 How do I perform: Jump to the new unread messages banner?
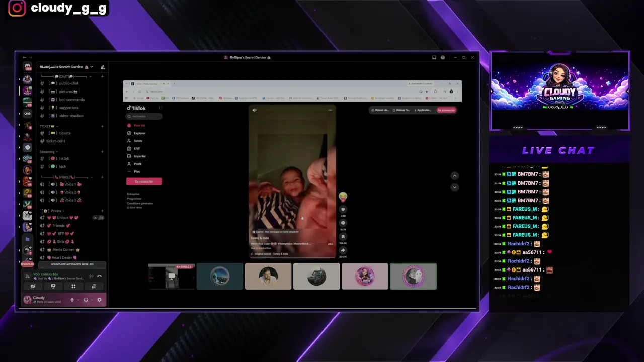click(x=72, y=264)
